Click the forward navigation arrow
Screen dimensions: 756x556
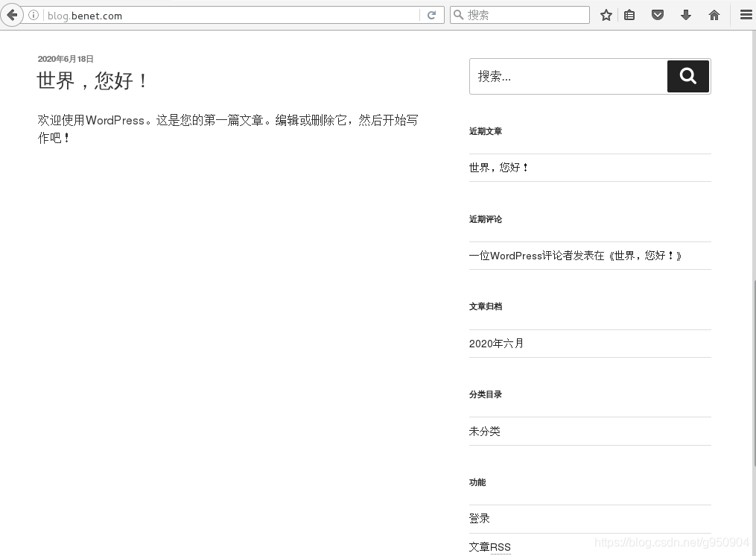[27, 15]
